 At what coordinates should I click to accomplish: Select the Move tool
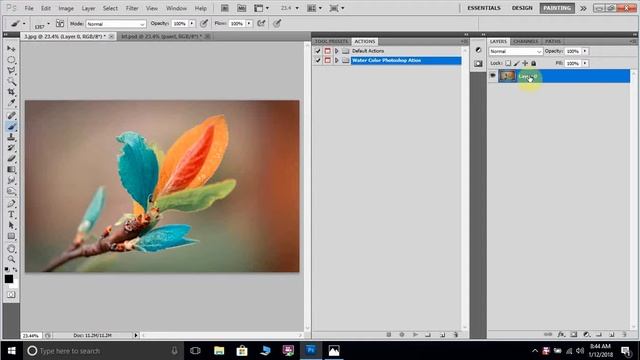(11, 49)
